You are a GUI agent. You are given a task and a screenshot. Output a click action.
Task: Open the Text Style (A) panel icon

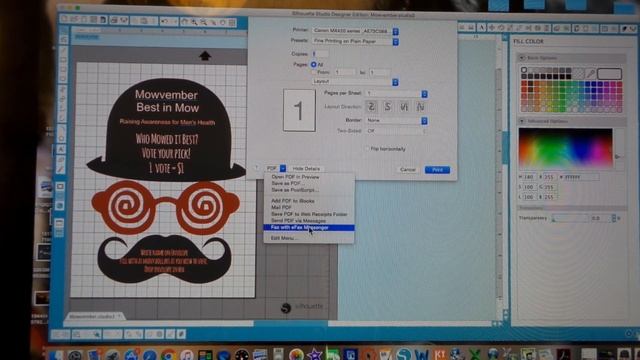click(482, 27)
